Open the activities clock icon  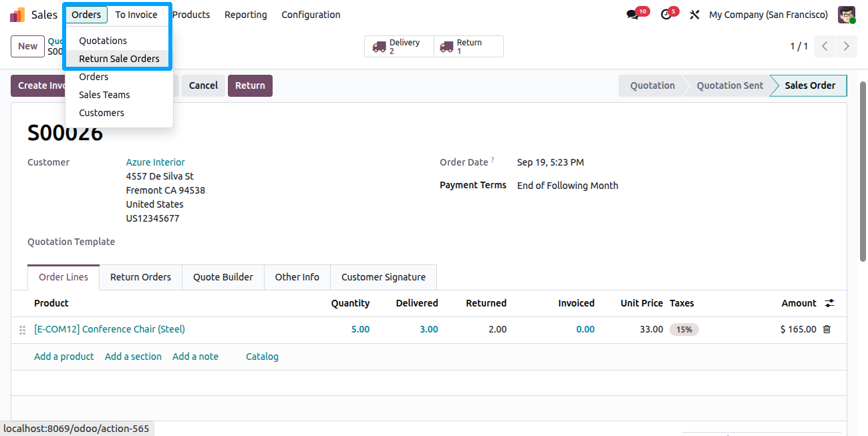click(666, 15)
